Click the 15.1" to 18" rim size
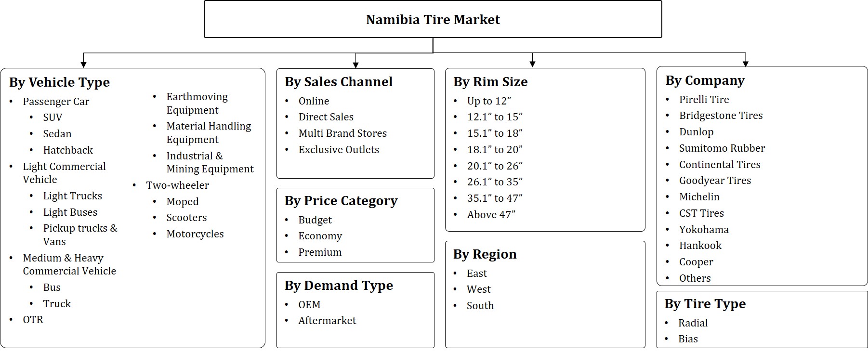The width and height of the screenshot is (868, 352). tap(495, 133)
